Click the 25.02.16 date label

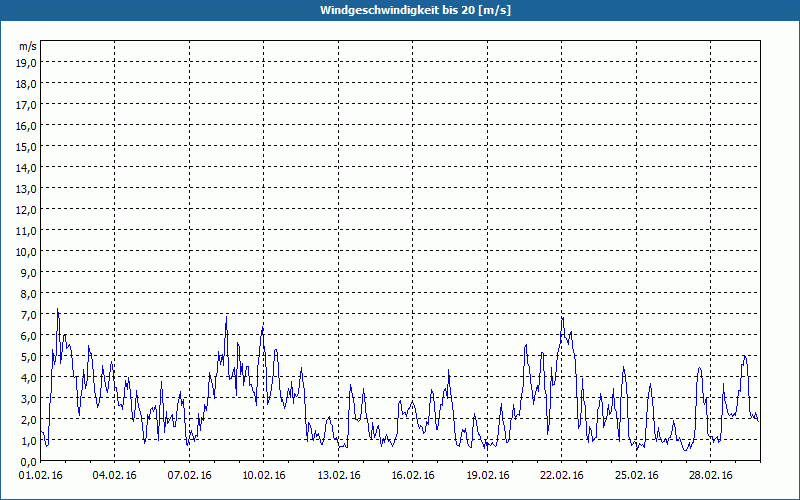636,476
